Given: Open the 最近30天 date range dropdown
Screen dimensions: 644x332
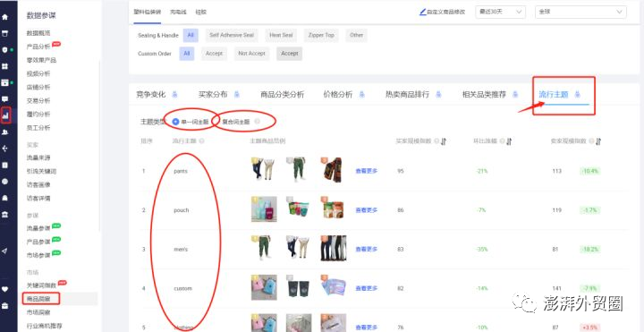Looking at the screenshot, I should pyautogui.click(x=500, y=12).
